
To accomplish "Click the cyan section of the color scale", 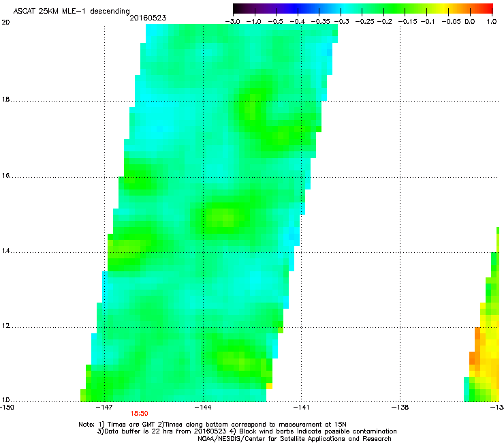I will point(344,8).
